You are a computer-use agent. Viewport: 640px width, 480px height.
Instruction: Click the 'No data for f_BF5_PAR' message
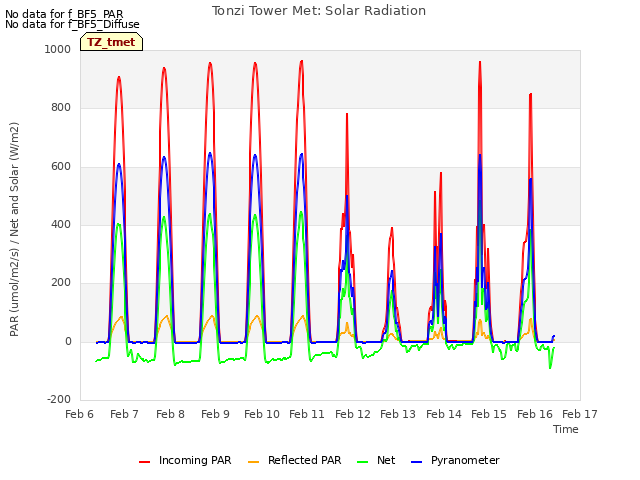coord(64,14)
